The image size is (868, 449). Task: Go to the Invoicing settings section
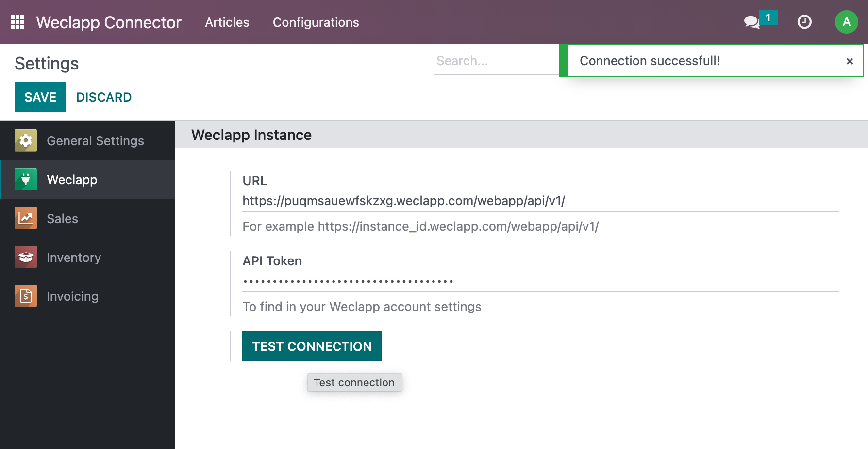(87, 296)
